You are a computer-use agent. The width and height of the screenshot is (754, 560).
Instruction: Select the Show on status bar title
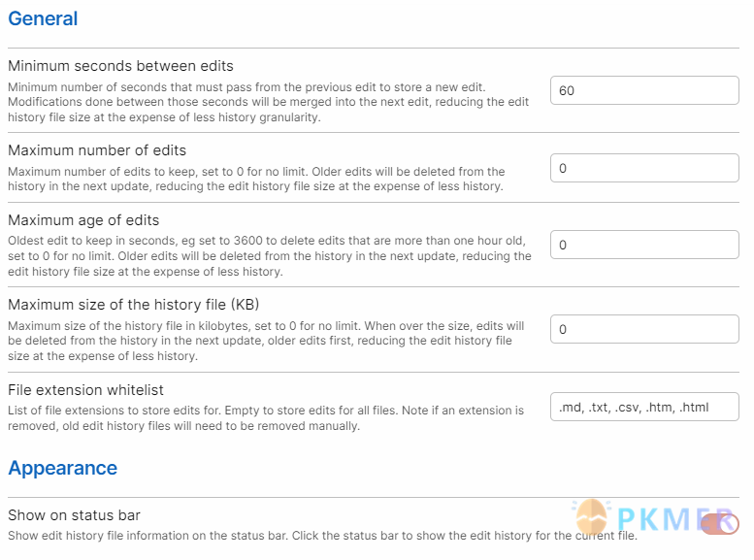click(74, 515)
